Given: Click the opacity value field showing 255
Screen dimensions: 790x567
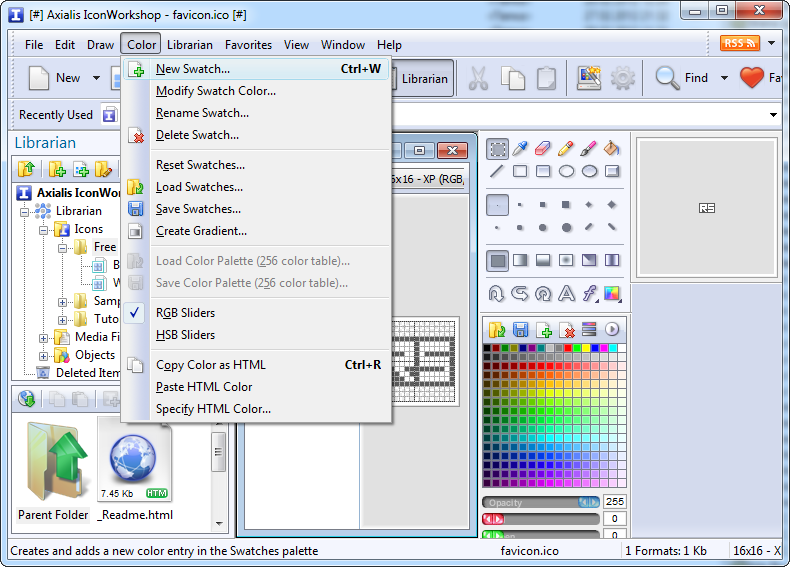Looking at the screenshot, I should (615, 502).
